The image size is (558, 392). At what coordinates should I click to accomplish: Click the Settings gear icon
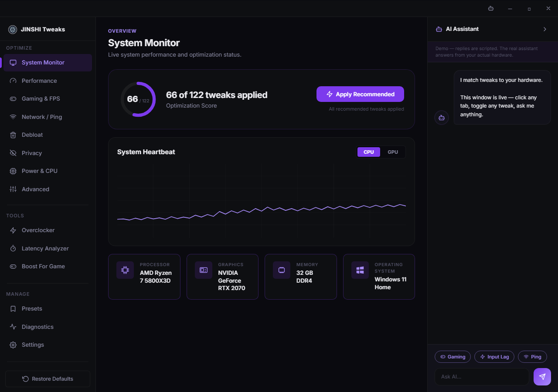tap(13, 345)
